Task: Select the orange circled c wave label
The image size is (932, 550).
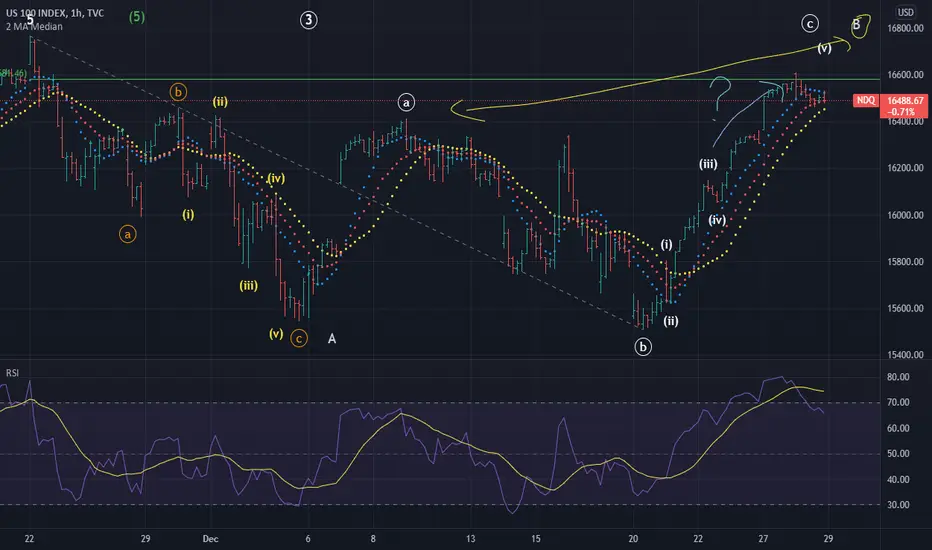Action: [299, 339]
